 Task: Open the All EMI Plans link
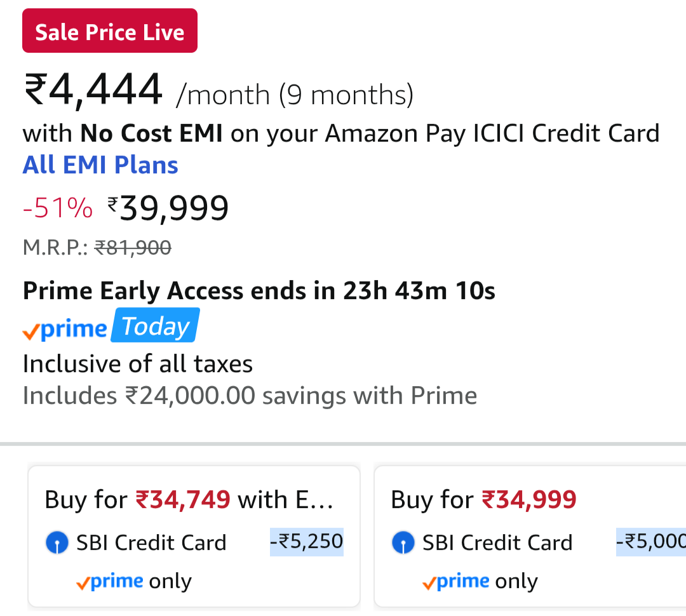point(100,165)
